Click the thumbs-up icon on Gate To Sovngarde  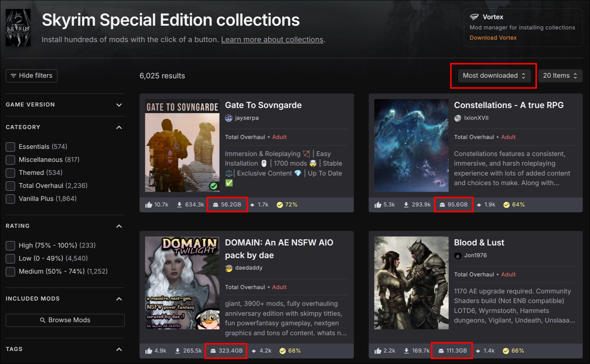click(x=149, y=205)
